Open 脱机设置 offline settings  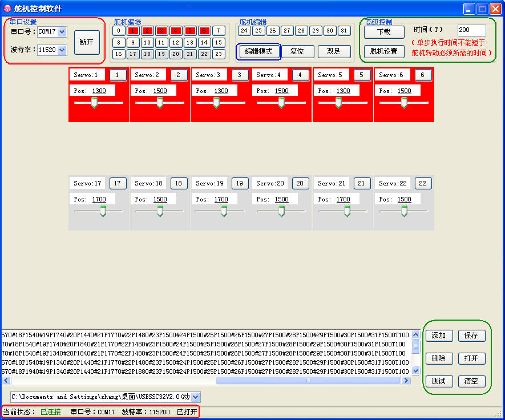[383, 51]
